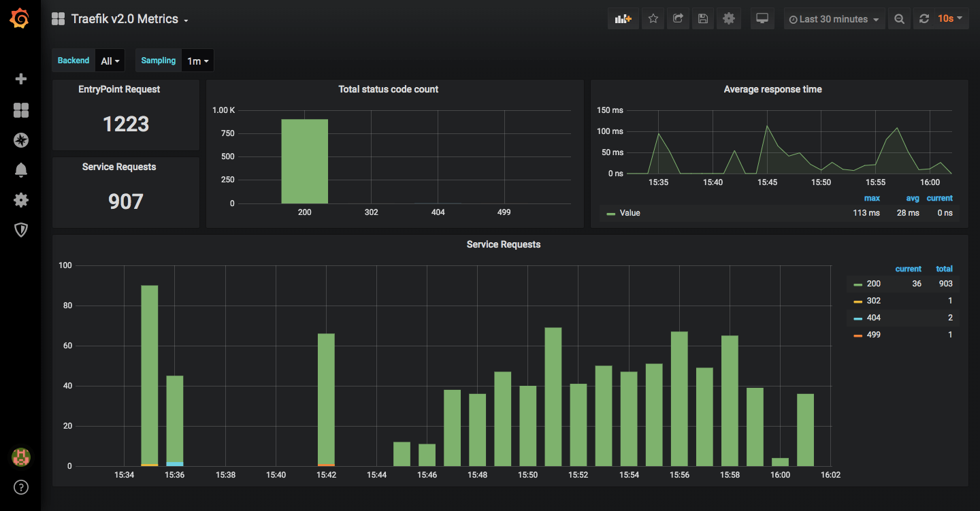Click the tallest bar at 15:35
Image resolution: width=980 pixels, height=511 pixels.
point(149,376)
